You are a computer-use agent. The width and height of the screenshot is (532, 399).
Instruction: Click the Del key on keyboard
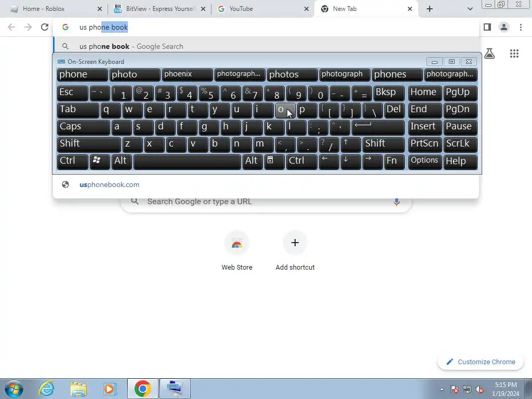pyautogui.click(x=394, y=110)
